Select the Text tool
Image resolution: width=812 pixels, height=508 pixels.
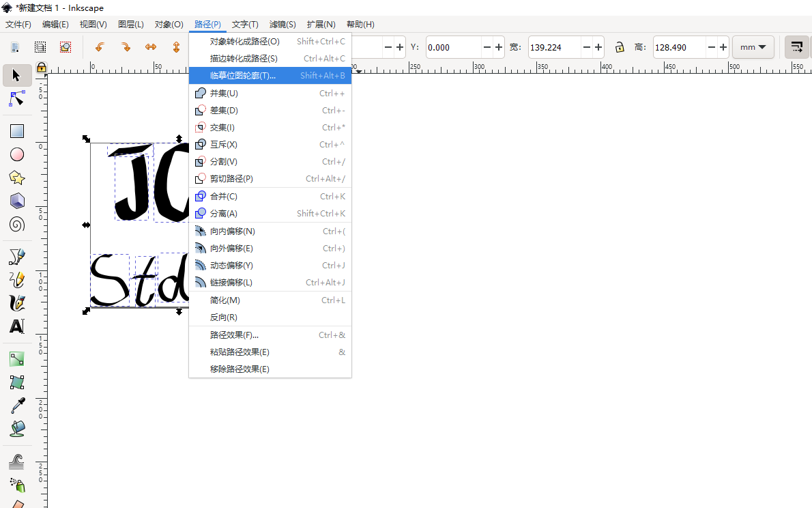17,326
